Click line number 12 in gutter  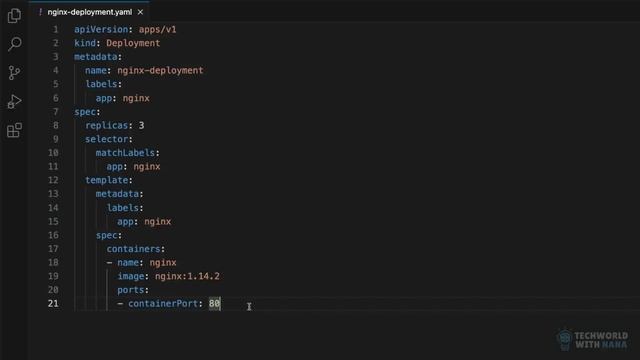click(53, 180)
